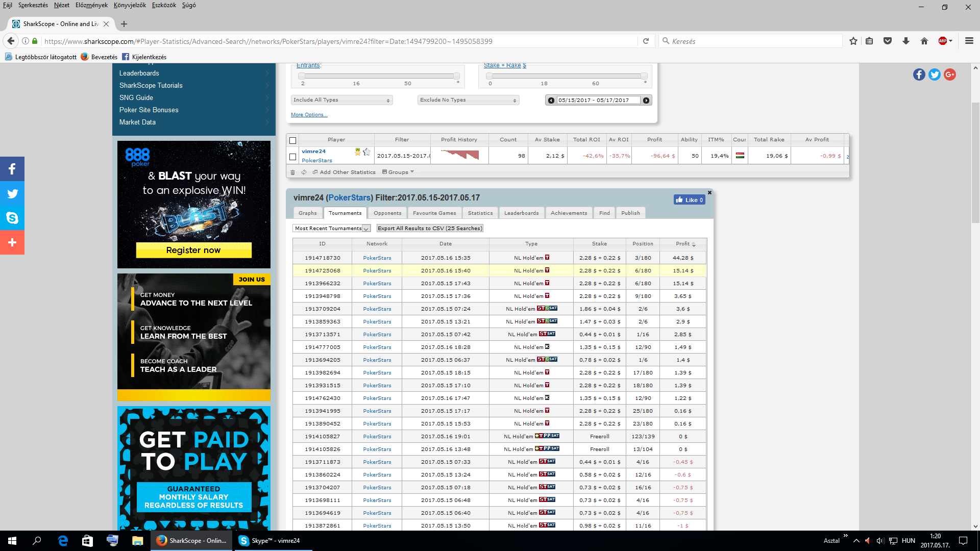
Task: Open the Pocket icon in the toolbar
Action: [888, 41]
